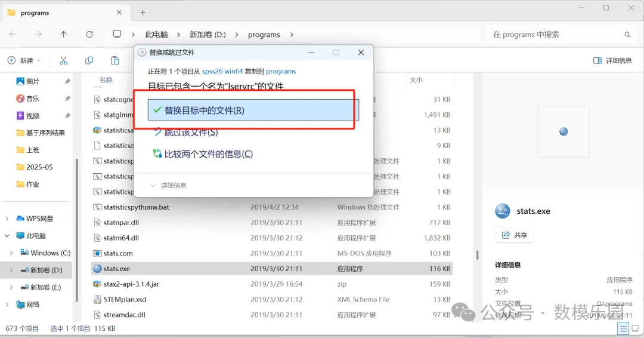Viewport: 644px width, 338px height.
Task: Choose skip this file option
Action: coord(185,133)
